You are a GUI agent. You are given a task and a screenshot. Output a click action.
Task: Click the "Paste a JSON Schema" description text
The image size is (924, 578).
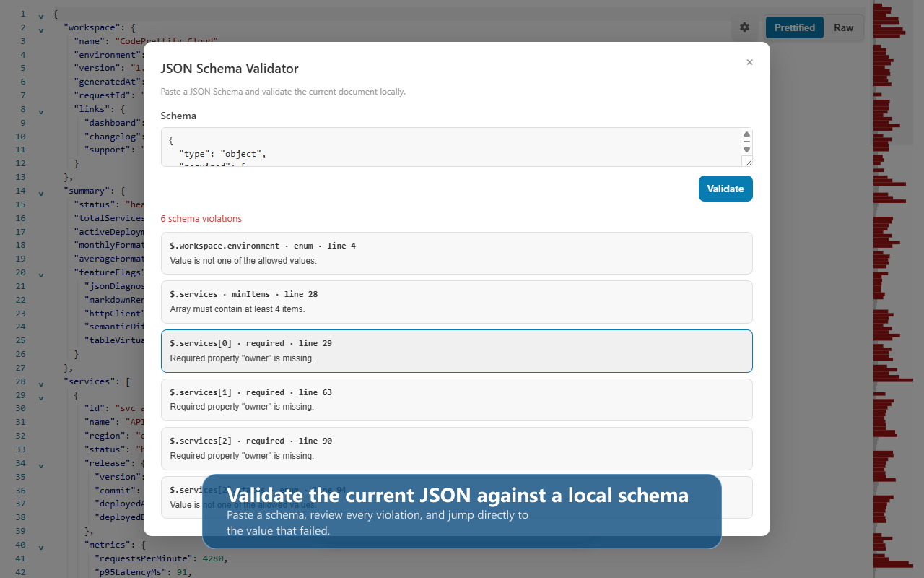283,92
